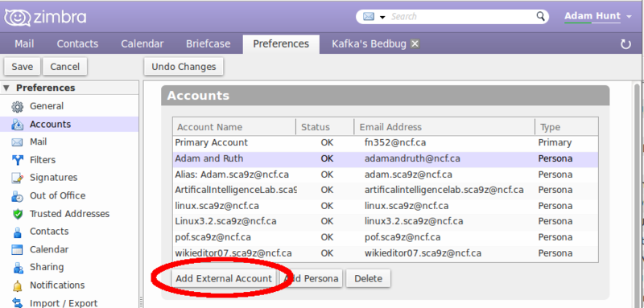
Task: Close the Kafka's Bedbug tab
Action: [x=415, y=44]
